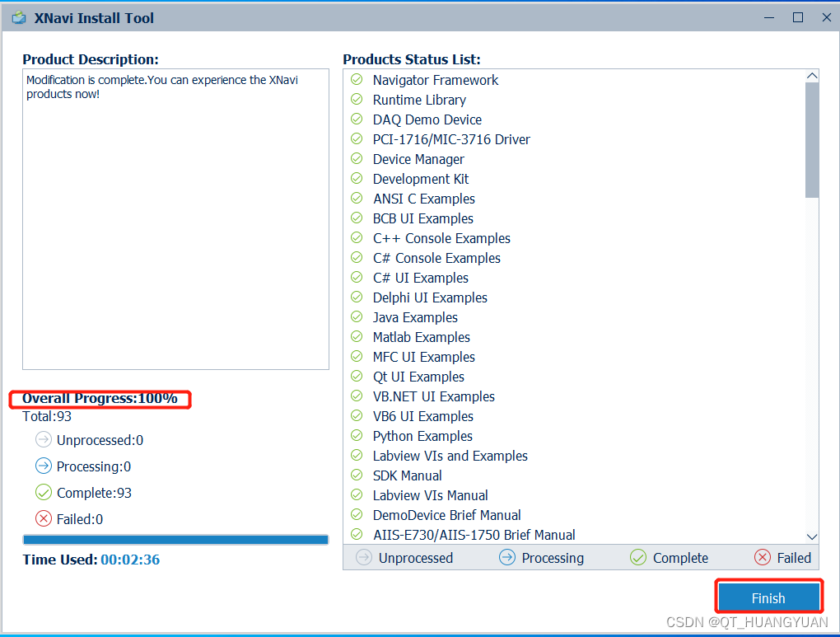Click the green check beside Navigator Framework
The width and height of the screenshot is (840, 637).
point(357,79)
